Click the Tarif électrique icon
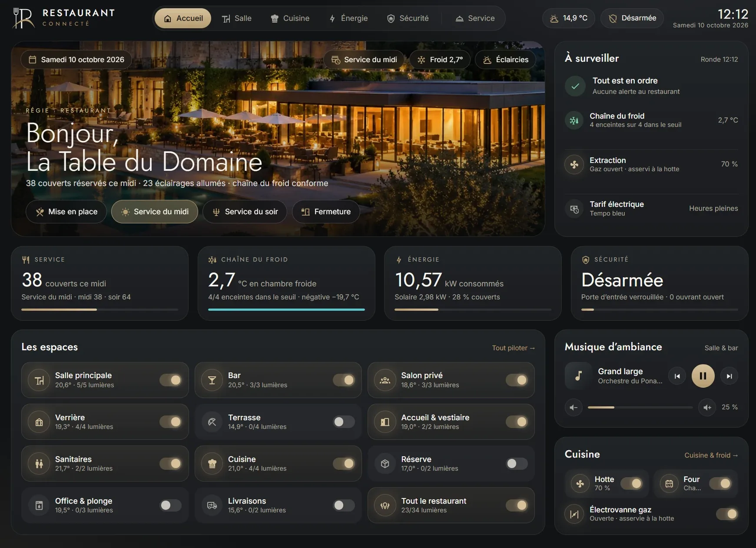The image size is (756, 548). click(x=574, y=209)
